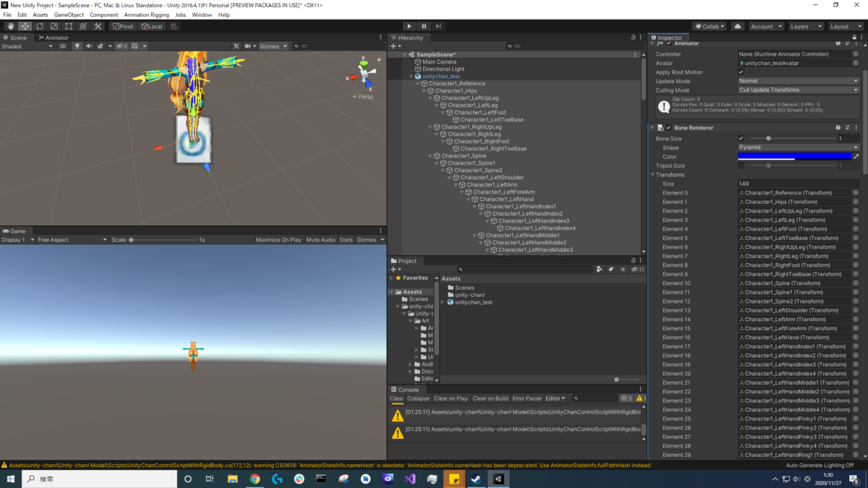Open Bone Renderer preset settings icon
Image resolution: width=868 pixels, height=488 pixels.
click(847, 127)
